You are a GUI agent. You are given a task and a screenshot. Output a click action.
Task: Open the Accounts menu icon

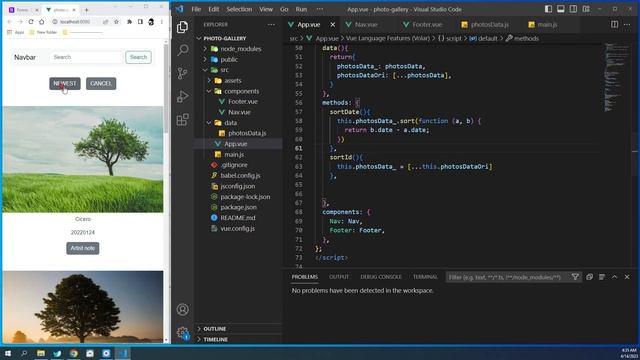click(x=182, y=309)
